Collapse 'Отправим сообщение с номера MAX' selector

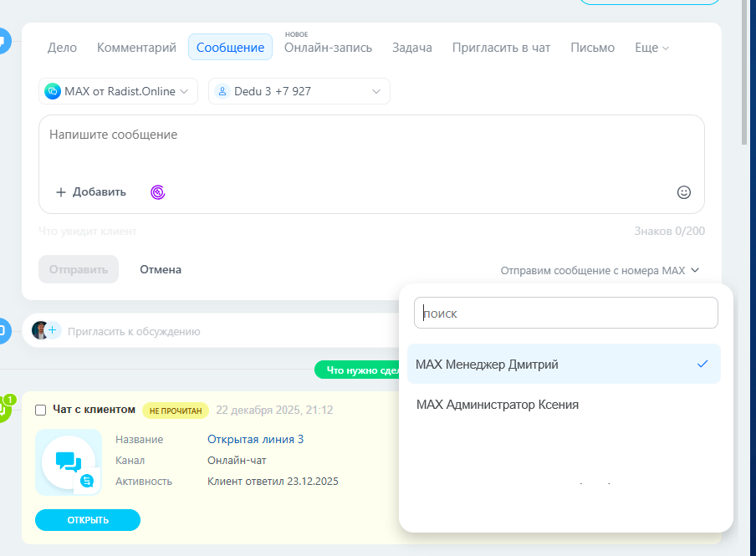pos(600,270)
